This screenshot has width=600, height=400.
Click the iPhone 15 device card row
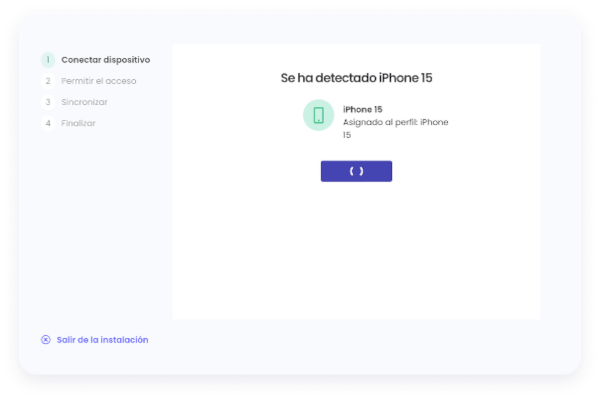(x=376, y=120)
